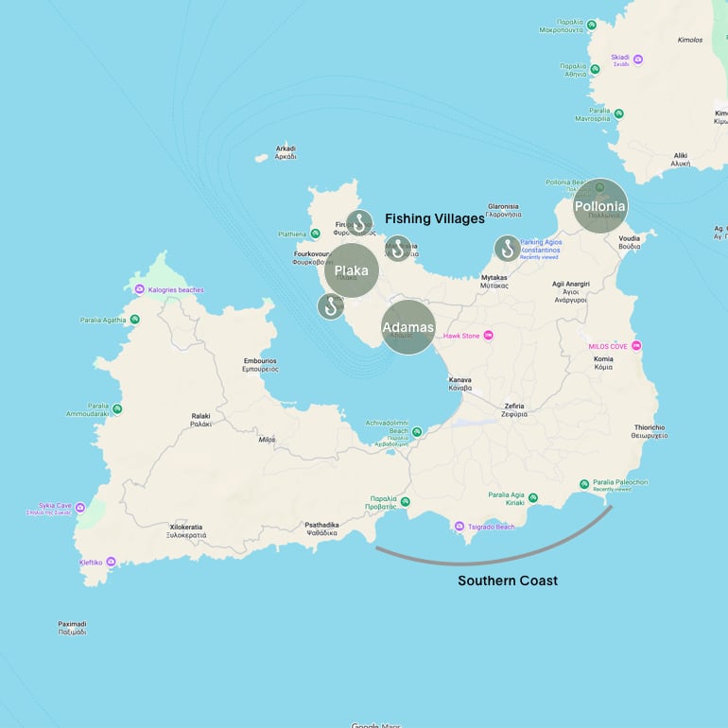Select the fishing hook icon over Mandrakia

tap(398, 249)
